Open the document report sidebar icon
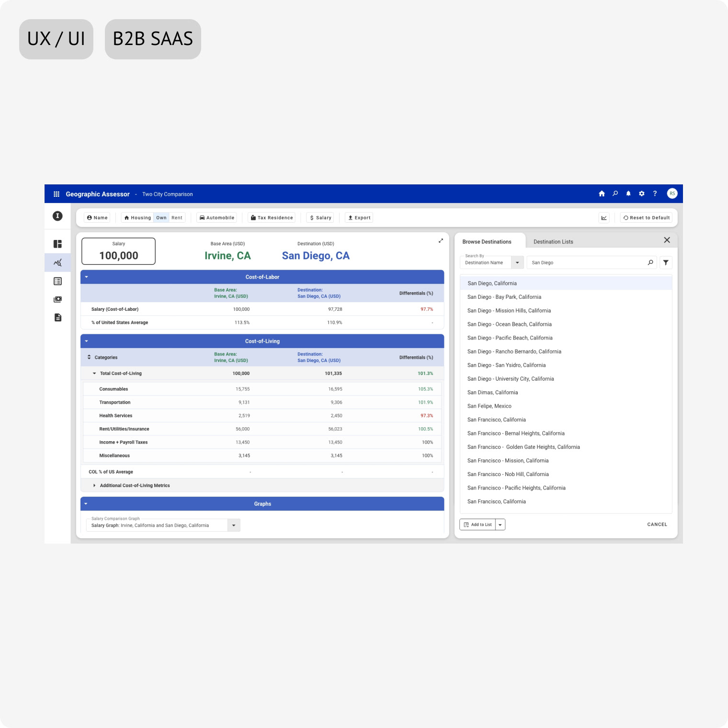This screenshot has height=728, width=728. (x=57, y=318)
